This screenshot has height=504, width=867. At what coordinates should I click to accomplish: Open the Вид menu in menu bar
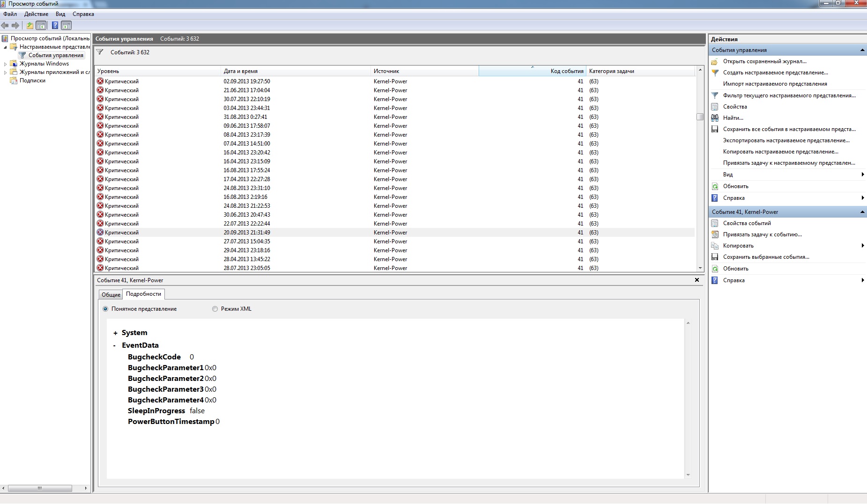coord(60,14)
